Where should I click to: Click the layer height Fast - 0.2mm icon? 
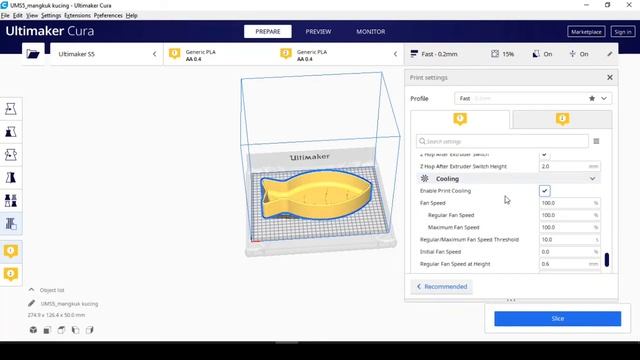point(414,54)
